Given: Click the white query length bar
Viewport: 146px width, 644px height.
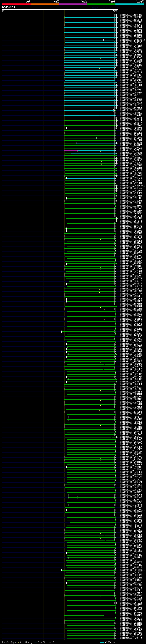Looking at the screenshot, I should coord(60,9).
